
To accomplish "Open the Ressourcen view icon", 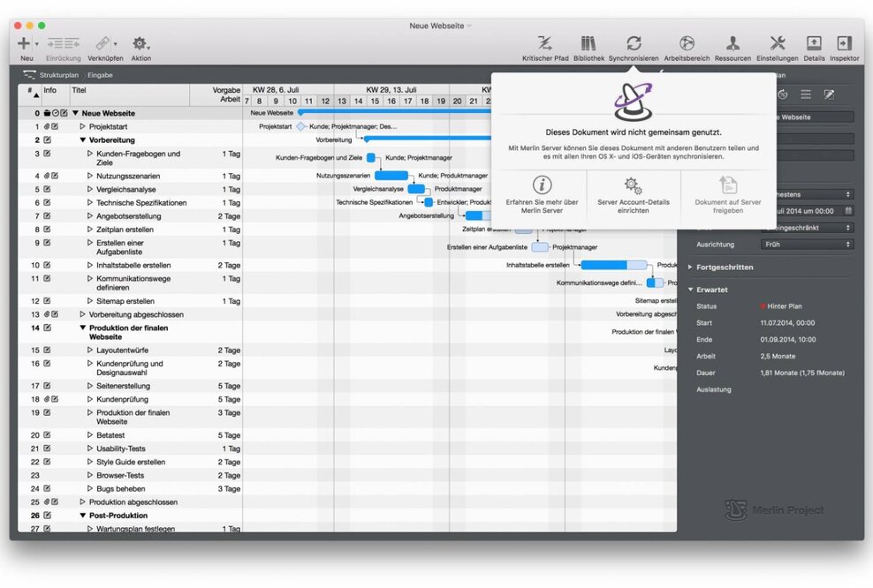I will (x=733, y=43).
